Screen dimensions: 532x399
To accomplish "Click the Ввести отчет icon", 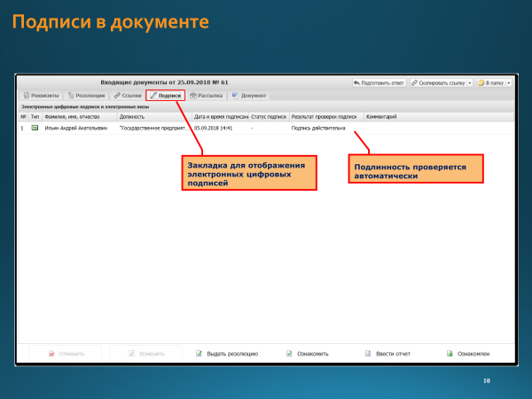I will point(367,354).
